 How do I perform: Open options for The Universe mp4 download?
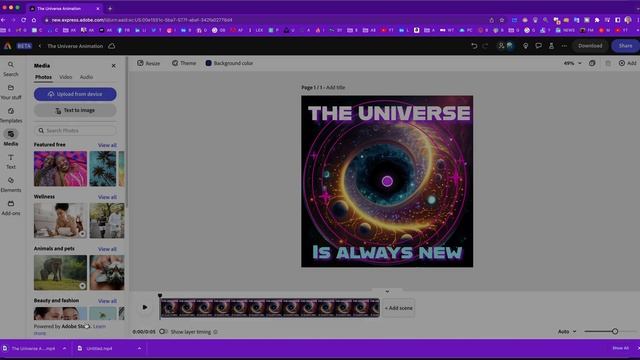pos(64,349)
